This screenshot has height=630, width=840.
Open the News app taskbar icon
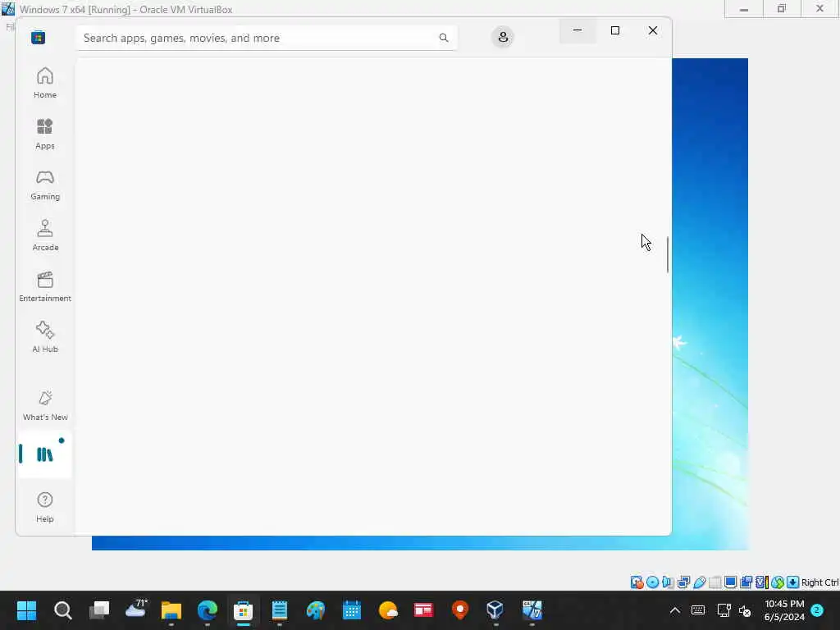pos(424,610)
